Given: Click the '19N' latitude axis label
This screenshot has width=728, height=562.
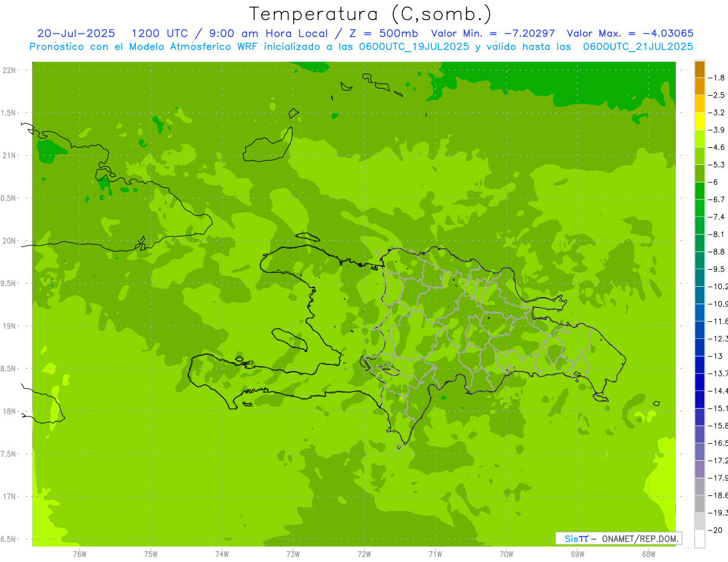Looking at the screenshot, I should pyautogui.click(x=9, y=326).
